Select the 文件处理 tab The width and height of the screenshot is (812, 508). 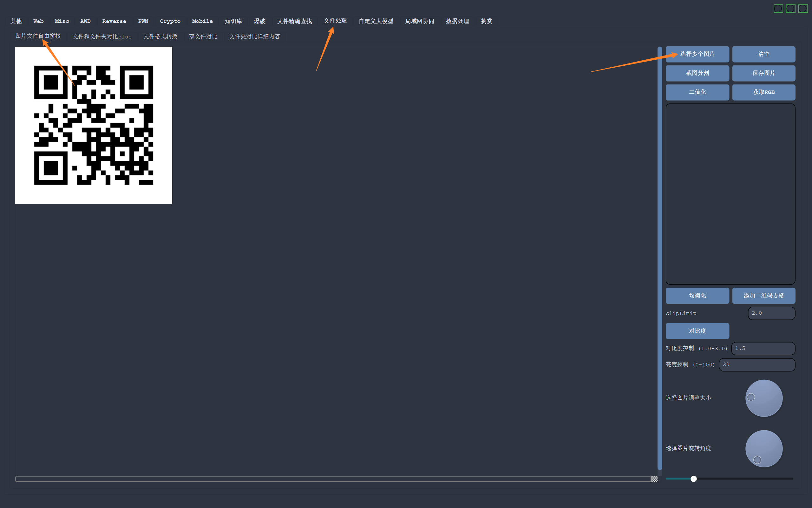pos(335,21)
